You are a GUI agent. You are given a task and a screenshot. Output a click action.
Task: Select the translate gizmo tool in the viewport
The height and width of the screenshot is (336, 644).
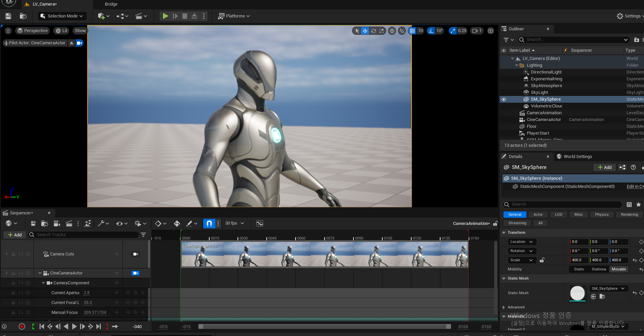tap(365, 31)
